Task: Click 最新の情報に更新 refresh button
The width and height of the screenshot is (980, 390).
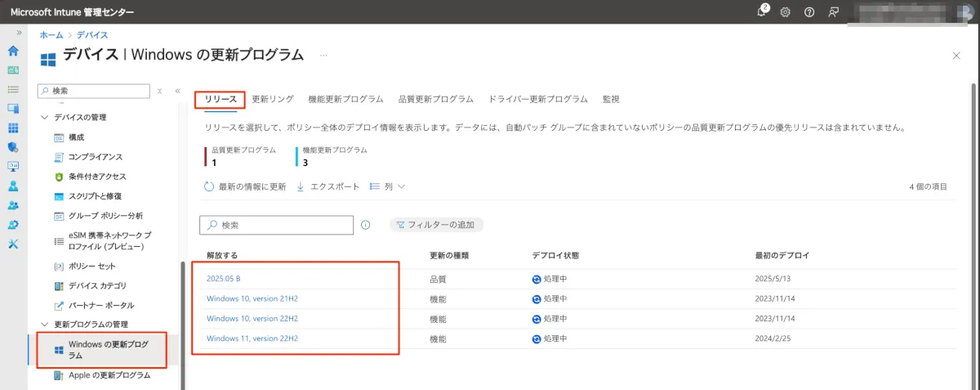Action: tap(245, 186)
